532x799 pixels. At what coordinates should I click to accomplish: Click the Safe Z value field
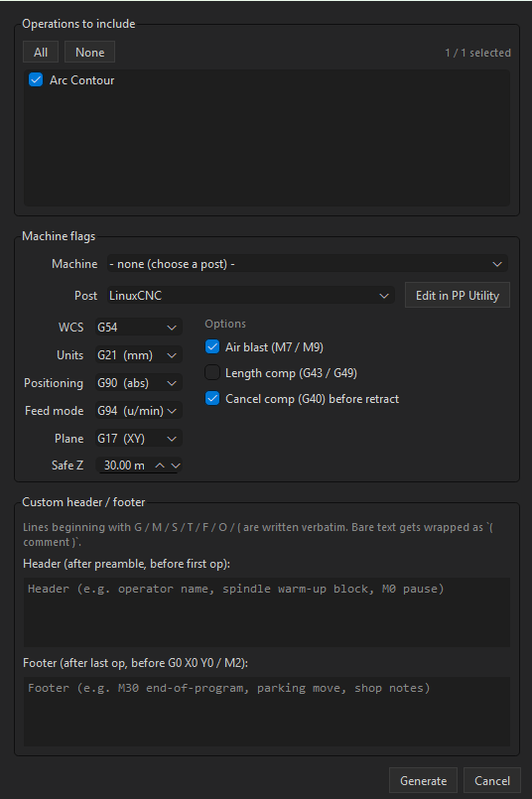point(126,466)
